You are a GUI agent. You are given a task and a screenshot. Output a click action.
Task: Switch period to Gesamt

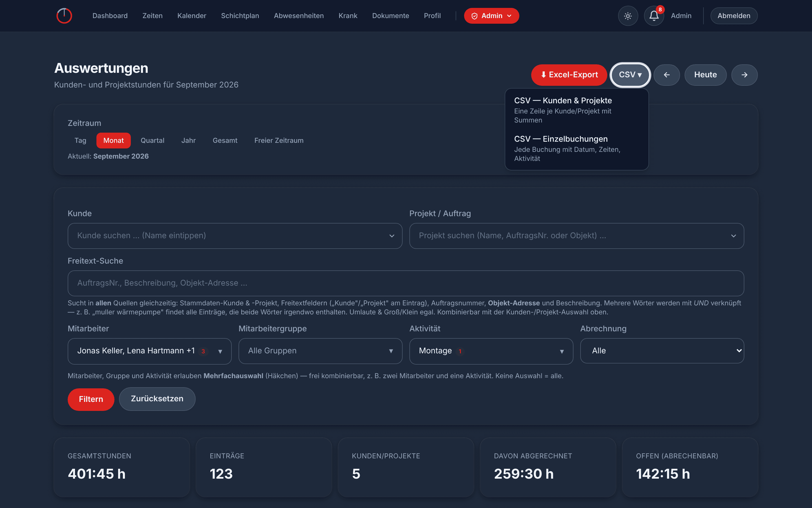tap(225, 141)
